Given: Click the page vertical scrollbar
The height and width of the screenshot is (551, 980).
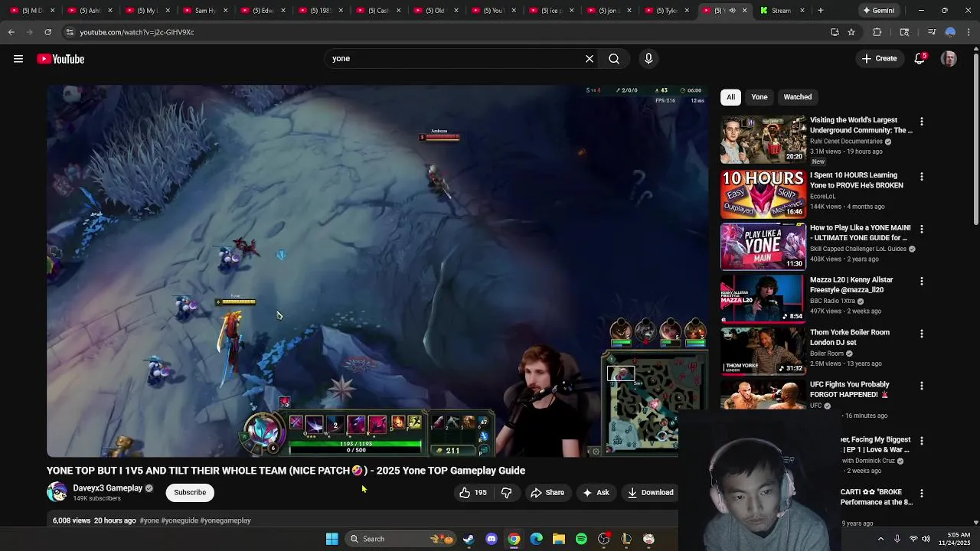Looking at the screenshot, I should (x=975, y=138).
